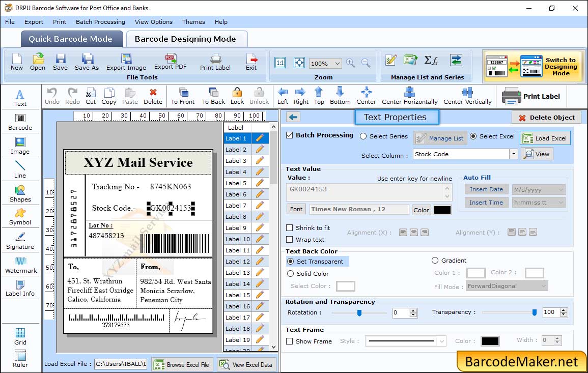Enable Shrink to fit
The height and width of the screenshot is (373, 588).
click(x=290, y=228)
